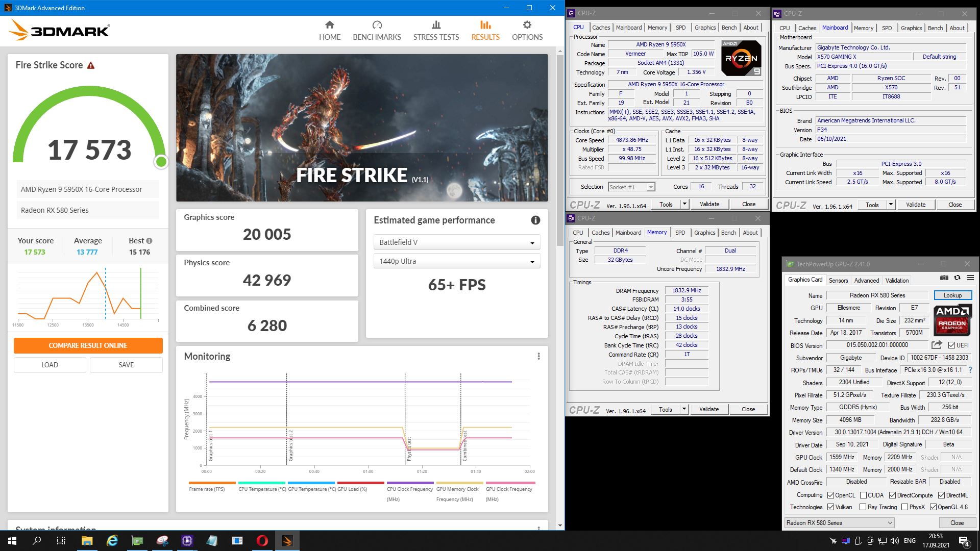Screen dimensions: 980x551
Task: Open taskbar Search
Action: click(37, 541)
